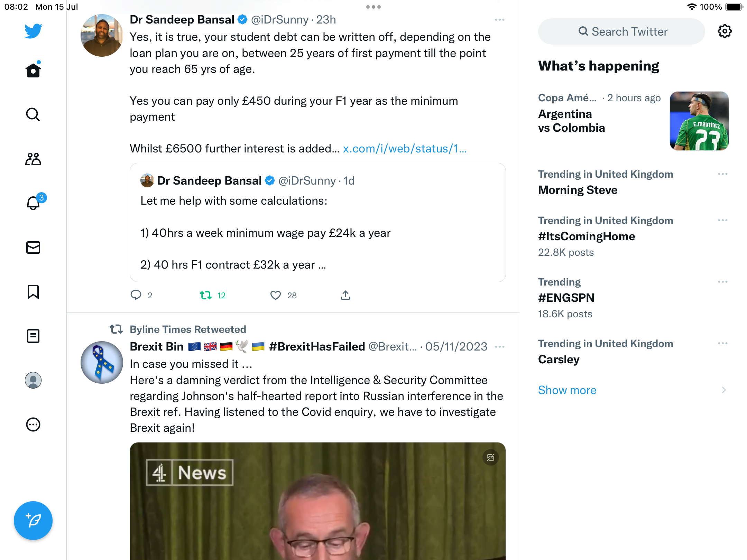The image size is (747, 560).
Task: Open the Home feed icon
Action: pyautogui.click(x=33, y=70)
